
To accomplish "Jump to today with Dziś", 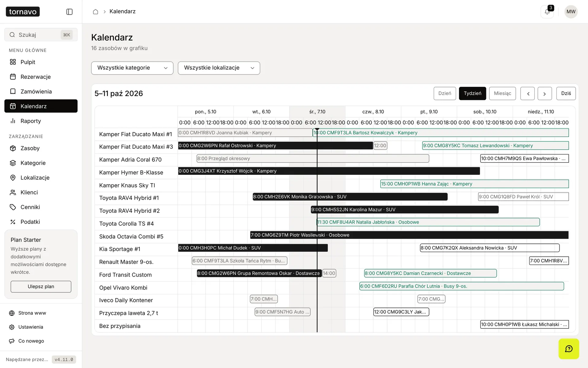I will [566, 94].
